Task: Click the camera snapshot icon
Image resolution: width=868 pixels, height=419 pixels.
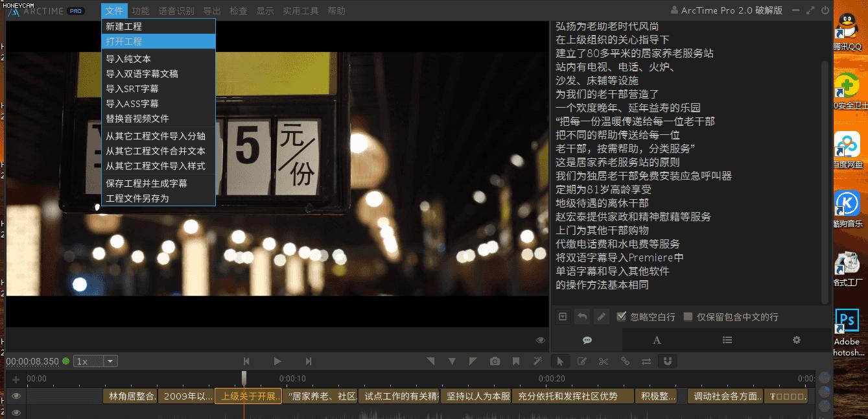Action: tap(495, 361)
